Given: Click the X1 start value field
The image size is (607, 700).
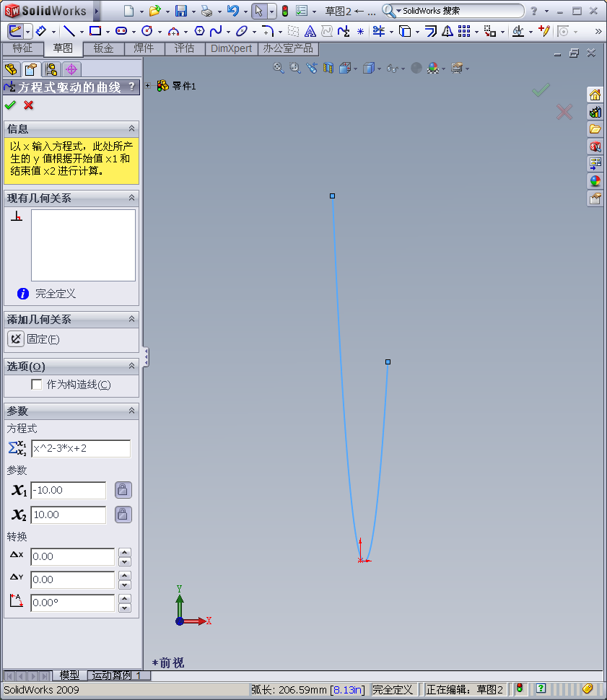Looking at the screenshot, I should (69, 490).
